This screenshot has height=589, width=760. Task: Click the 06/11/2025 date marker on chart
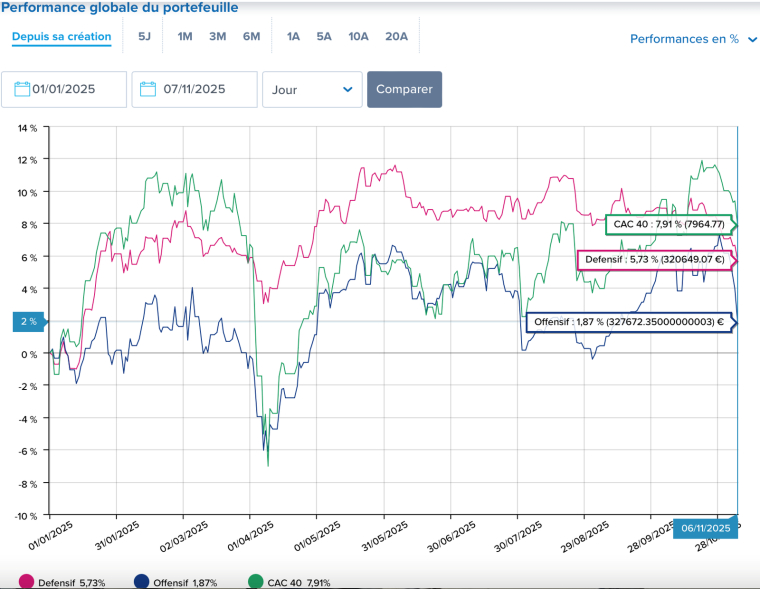click(x=705, y=527)
